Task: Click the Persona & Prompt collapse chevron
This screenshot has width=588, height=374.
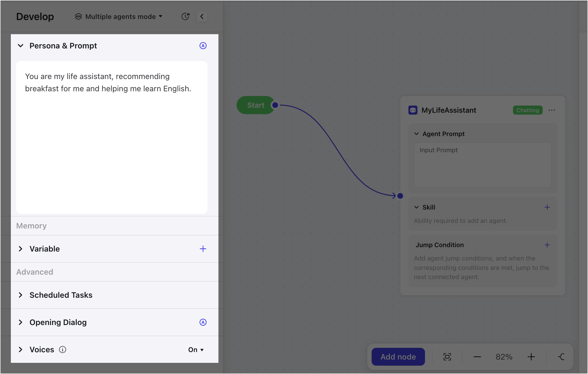Action: [x=21, y=45]
